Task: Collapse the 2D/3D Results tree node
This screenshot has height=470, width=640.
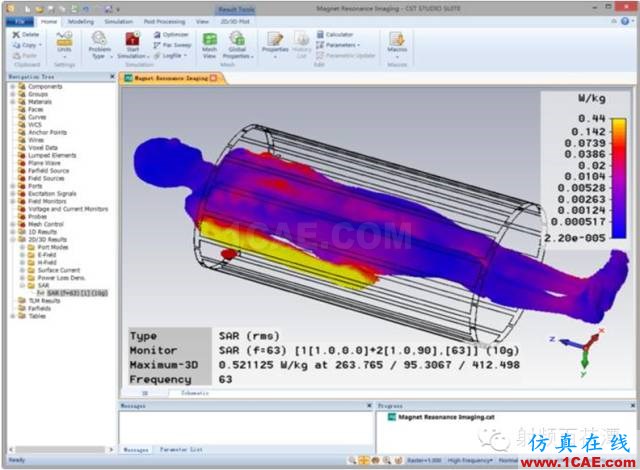Action: click(x=12, y=239)
